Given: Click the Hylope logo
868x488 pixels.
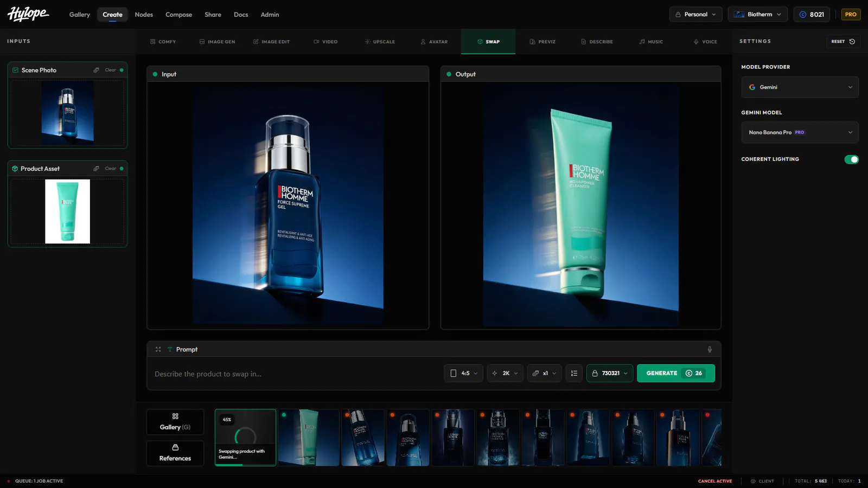Looking at the screenshot, I should (x=28, y=14).
